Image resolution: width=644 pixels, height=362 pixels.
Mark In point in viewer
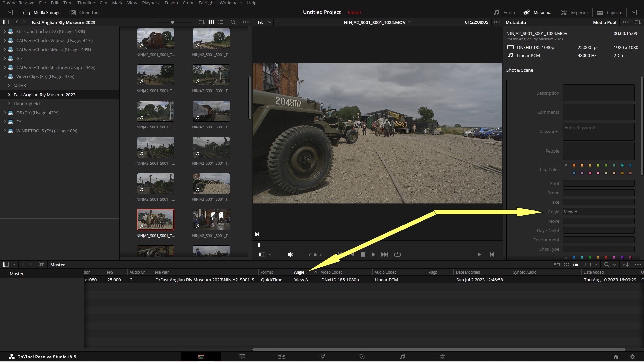coord(479,255)
